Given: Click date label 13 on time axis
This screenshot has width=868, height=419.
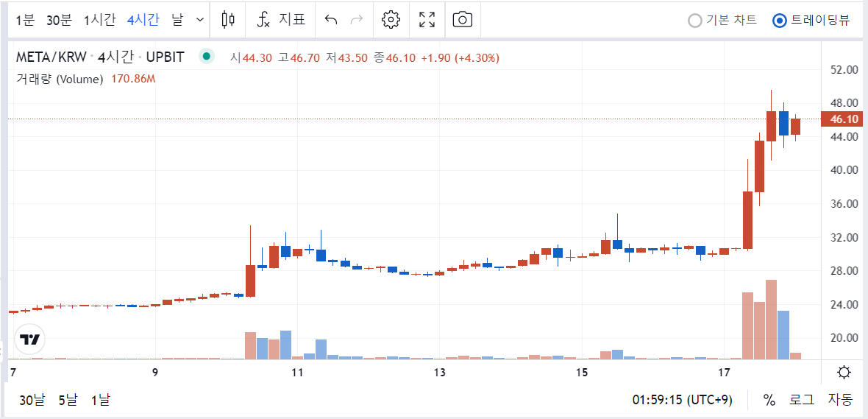Looking at the screenshot, I should coord(440,372).
